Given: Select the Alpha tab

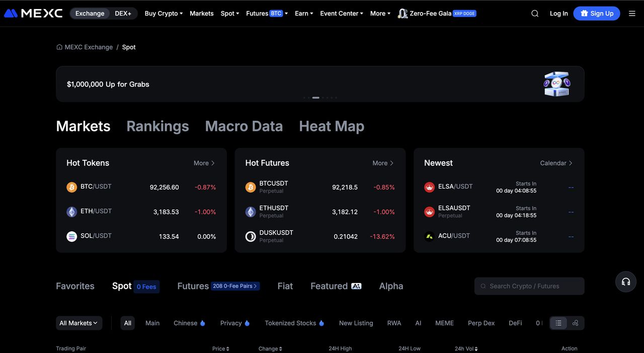Looking at the screenshot, I should click(391, 286).
